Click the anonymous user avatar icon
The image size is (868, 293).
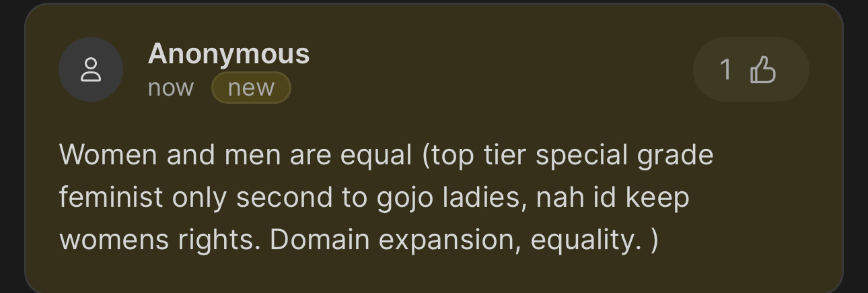click(91, 69)
